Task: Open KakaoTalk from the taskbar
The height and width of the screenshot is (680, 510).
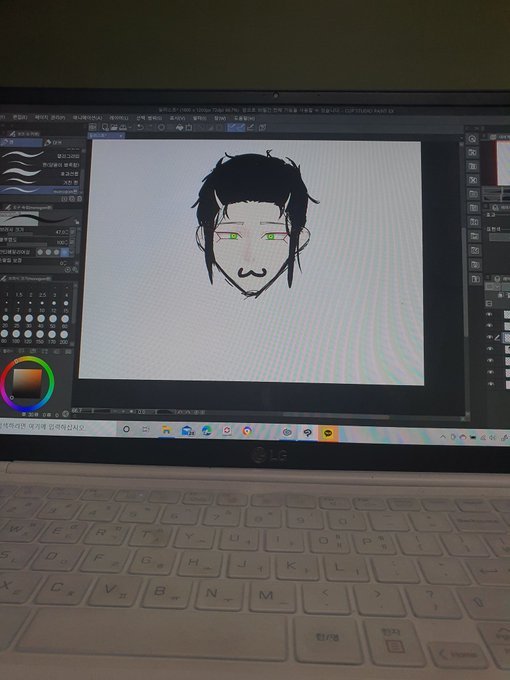Action: 328,433
